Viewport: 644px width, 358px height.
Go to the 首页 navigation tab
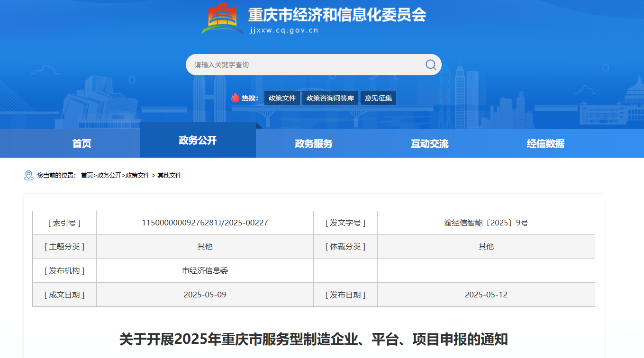click(x=82, y=143)
